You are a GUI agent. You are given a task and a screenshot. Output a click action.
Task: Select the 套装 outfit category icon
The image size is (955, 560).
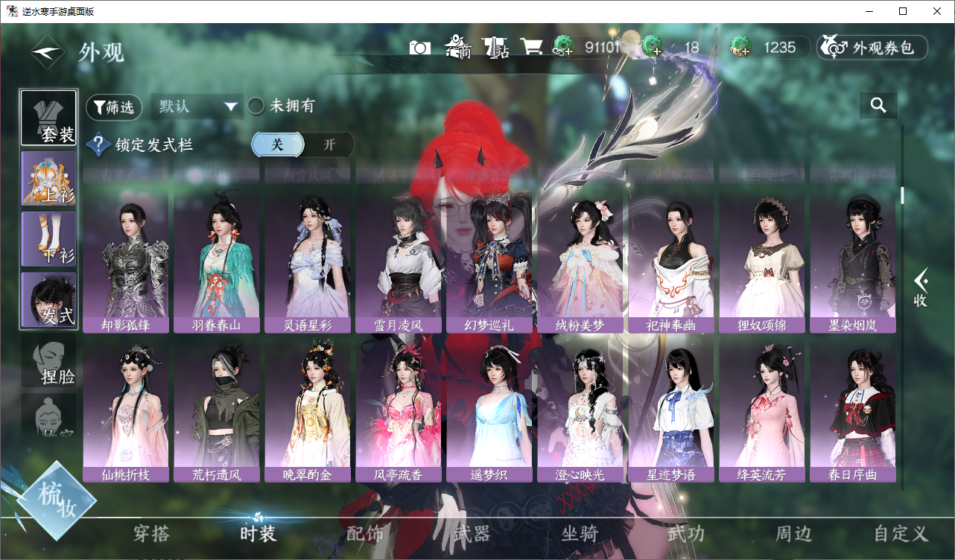[x=48, y=118]
